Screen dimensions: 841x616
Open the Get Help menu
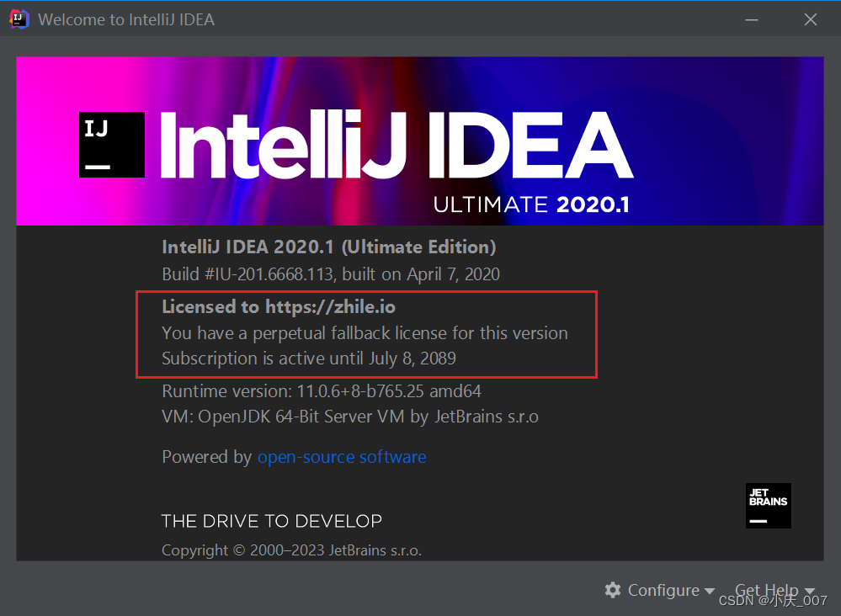(x=766, y=590)
